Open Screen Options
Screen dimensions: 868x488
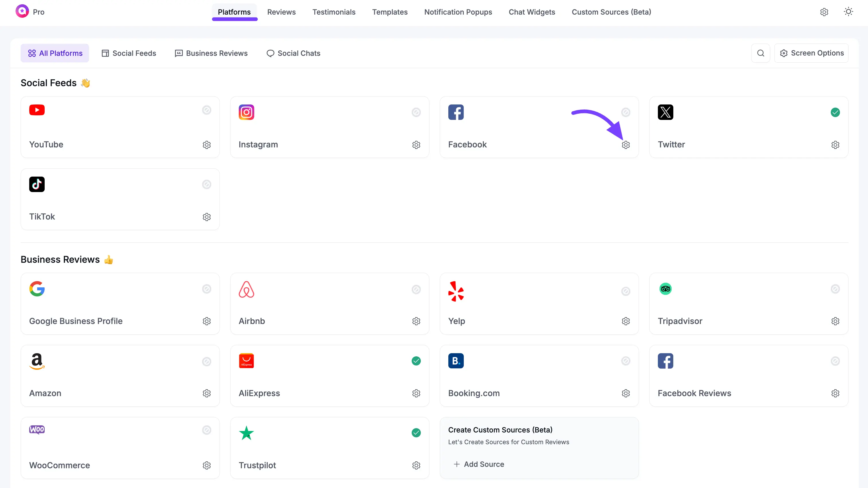coord(812,53)
